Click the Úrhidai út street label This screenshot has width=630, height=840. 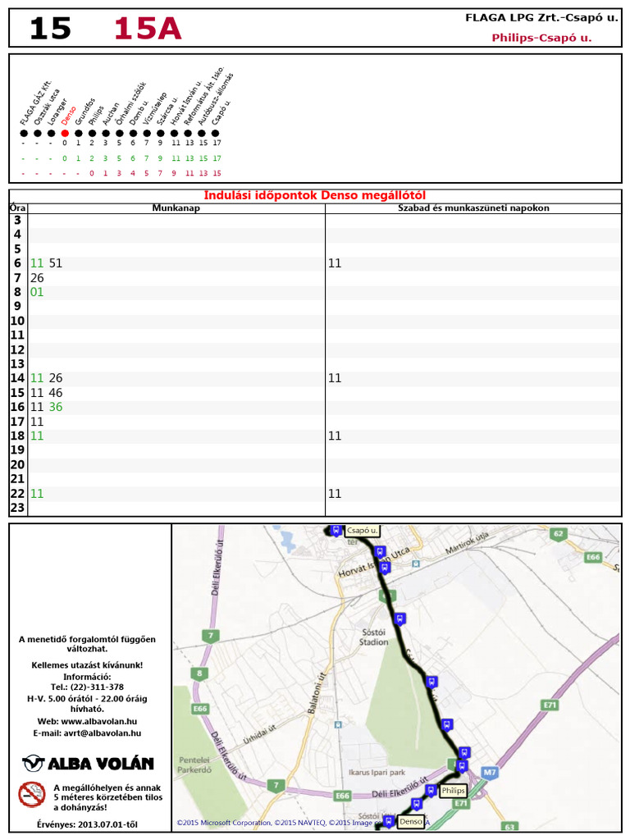259,734
